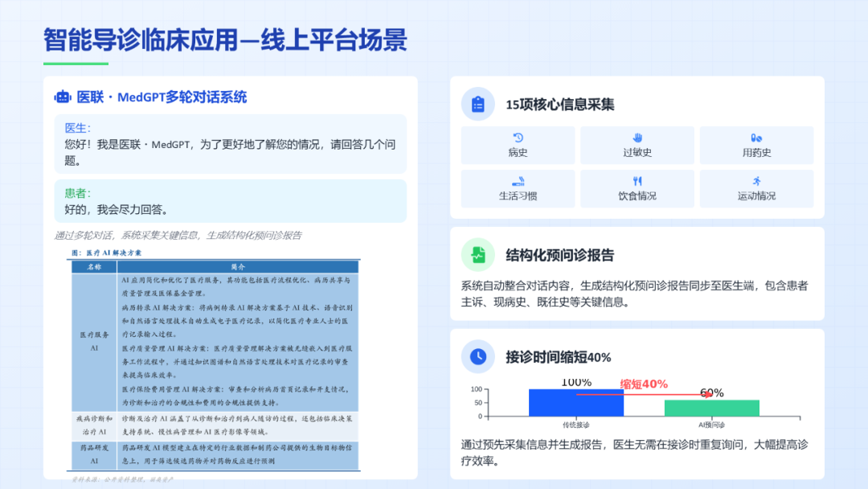
Task: Select the green AI预问诊 60% bar
Action: click(712, 407)
